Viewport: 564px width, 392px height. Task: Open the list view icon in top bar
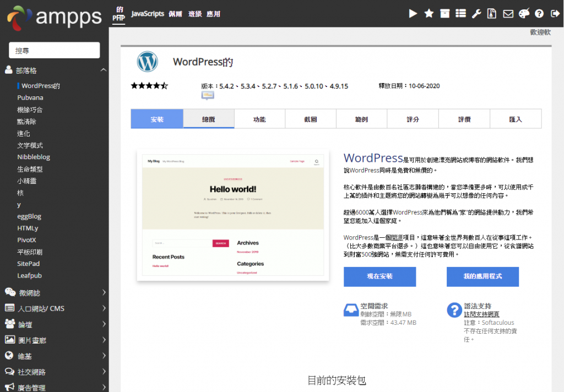point(461,14)
